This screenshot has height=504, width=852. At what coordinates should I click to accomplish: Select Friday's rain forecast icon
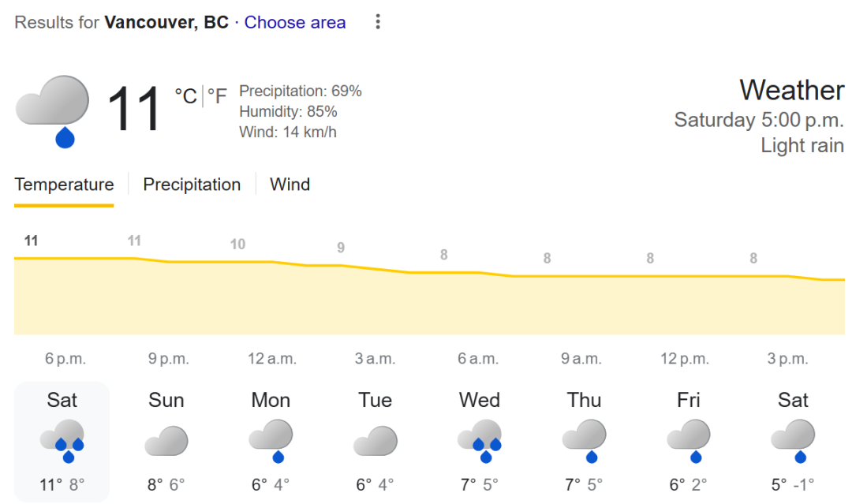tap(689, 440)
